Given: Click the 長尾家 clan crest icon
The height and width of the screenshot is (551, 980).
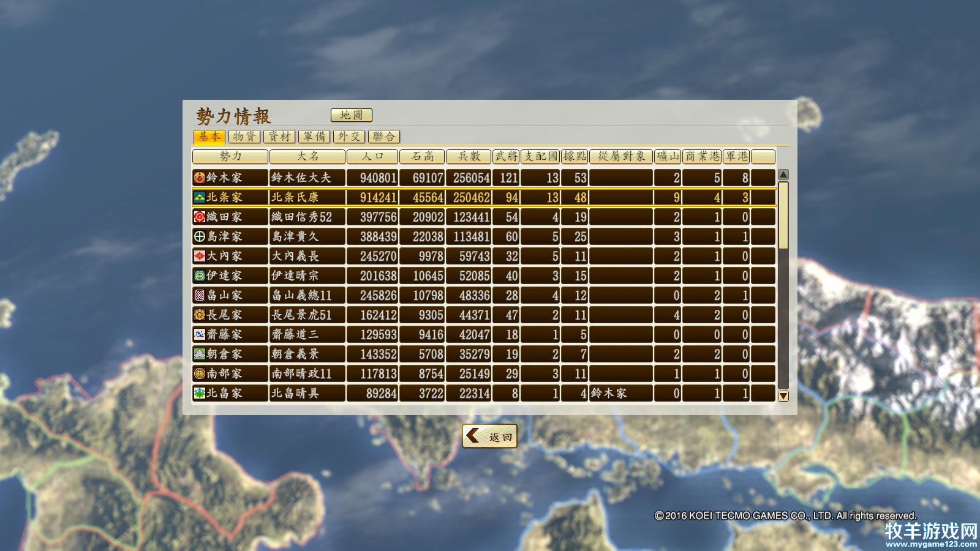Looking at the screenshot, I should pyautogui.click(x=200, y=315).
